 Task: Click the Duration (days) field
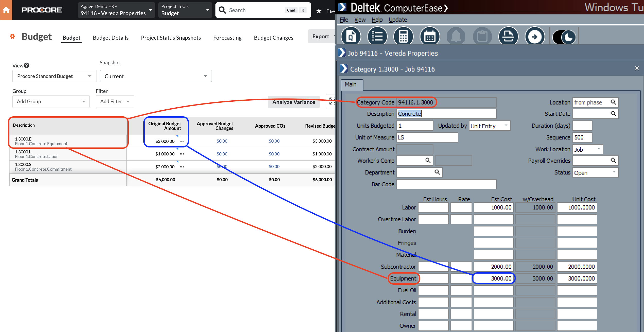(582, 126)
